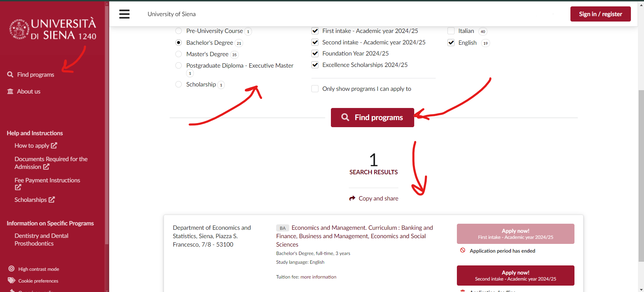The width and height of the screenshot is (644, 292).
Task: Click Bachelor's Degree, full-time, 3 years text
Action: point(313,253)
